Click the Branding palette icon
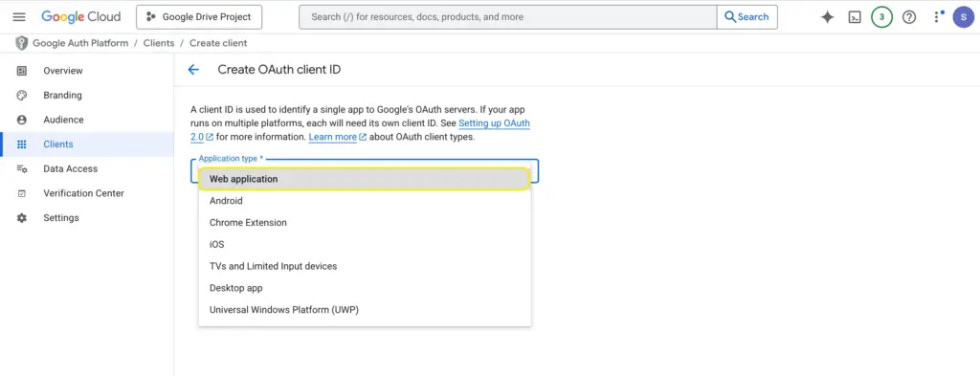The height and width of the screenshot is (376, 980). tap(22, 95)
